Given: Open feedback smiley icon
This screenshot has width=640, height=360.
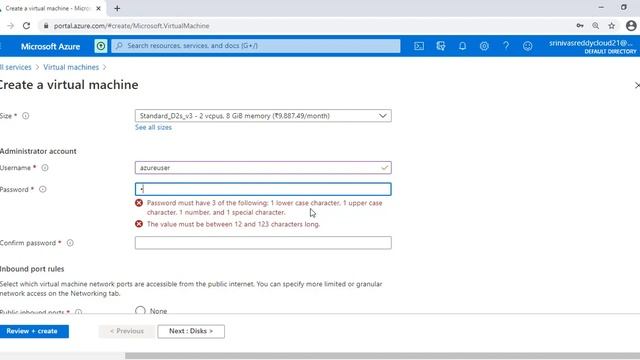Looking at the screenshot, I should pos(527,46).
